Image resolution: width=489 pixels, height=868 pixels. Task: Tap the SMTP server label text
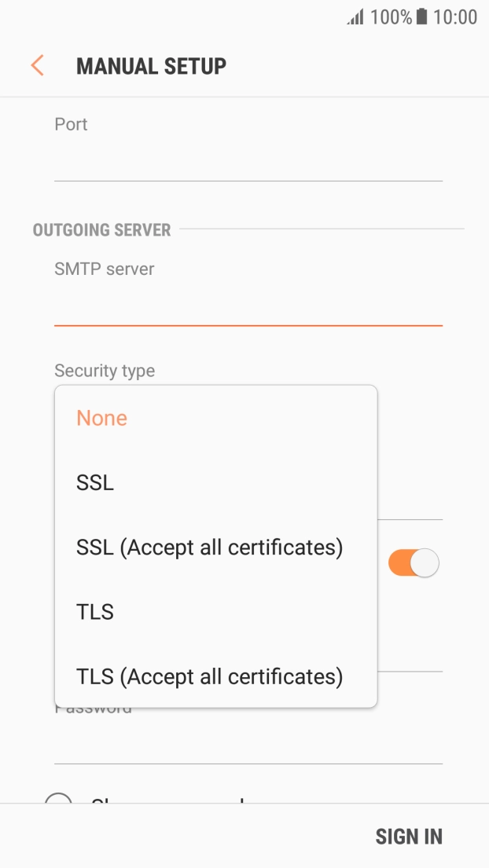(105, 269)
